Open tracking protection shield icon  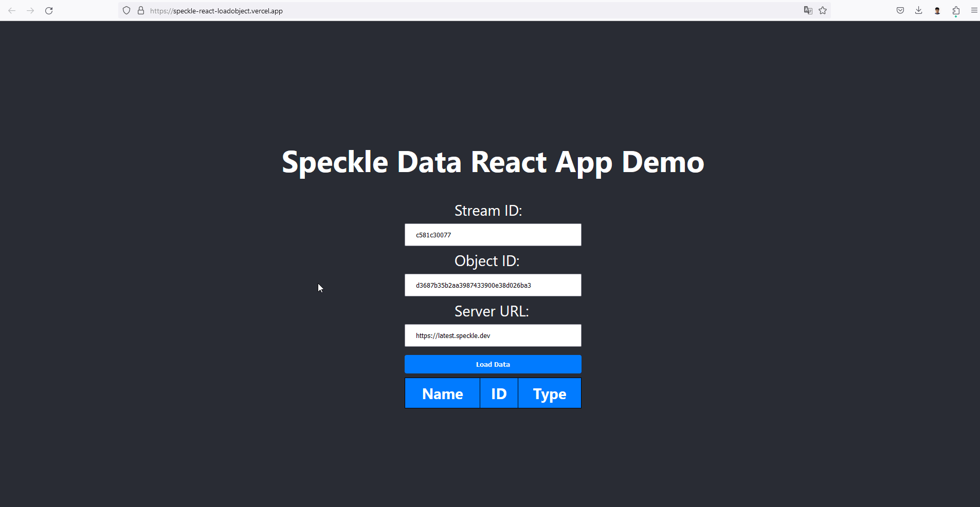pos(126,10)
